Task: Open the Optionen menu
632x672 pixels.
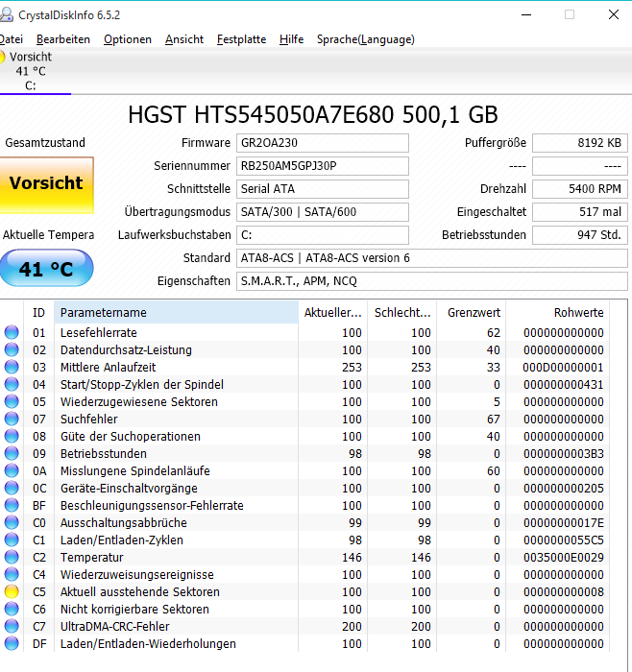Action: click(x=128, y=39)
